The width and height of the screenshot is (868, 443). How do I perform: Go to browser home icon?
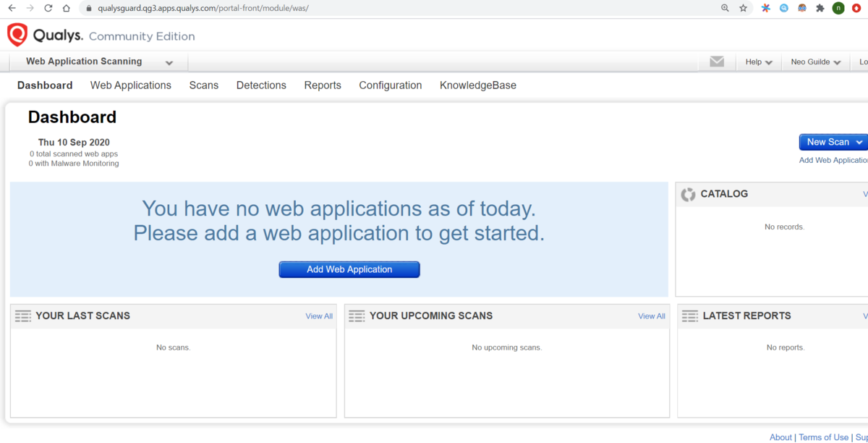pyautogui.click(x=67, y=8)
